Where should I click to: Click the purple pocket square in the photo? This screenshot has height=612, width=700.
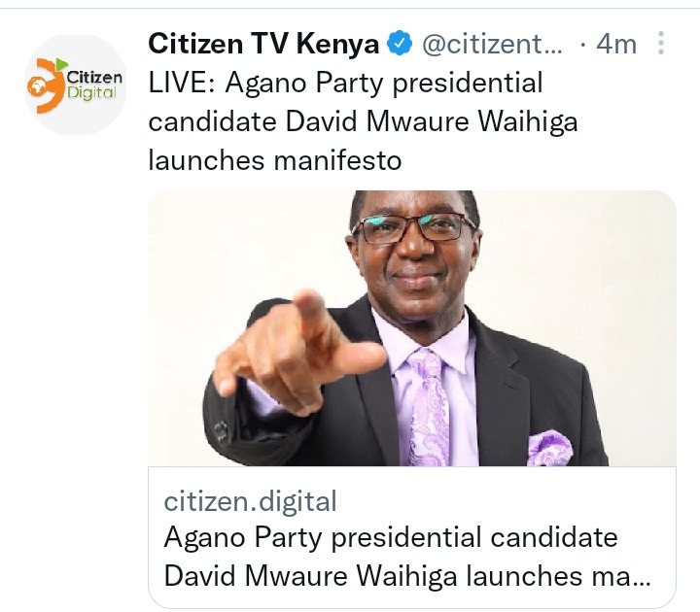click(x=549, y=448)
